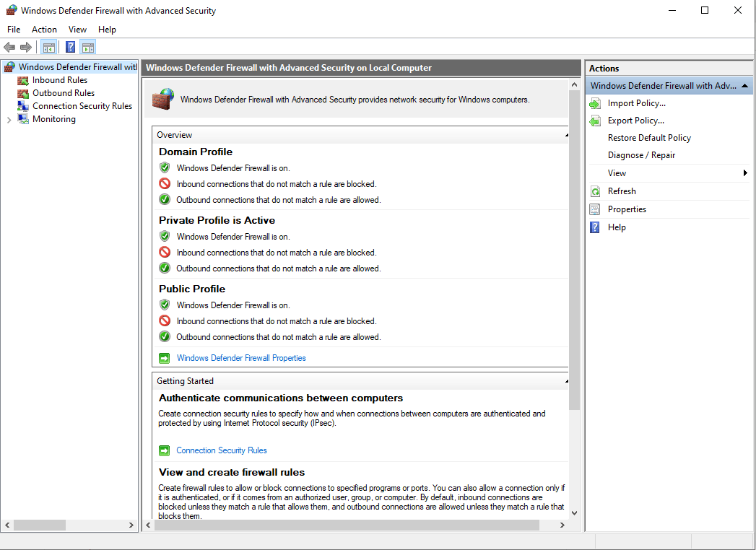Click Properties in the Actions pane

(627, 209)
